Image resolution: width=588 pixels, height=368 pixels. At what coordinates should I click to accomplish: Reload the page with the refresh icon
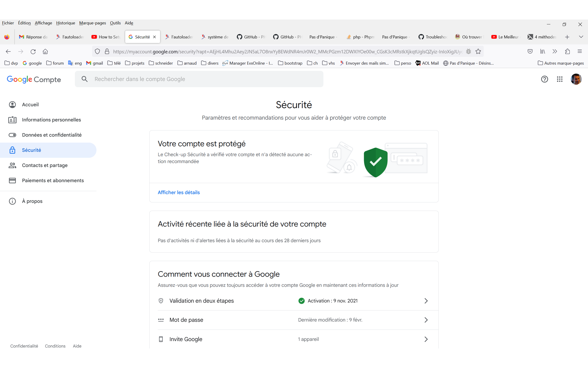[33, 52]
